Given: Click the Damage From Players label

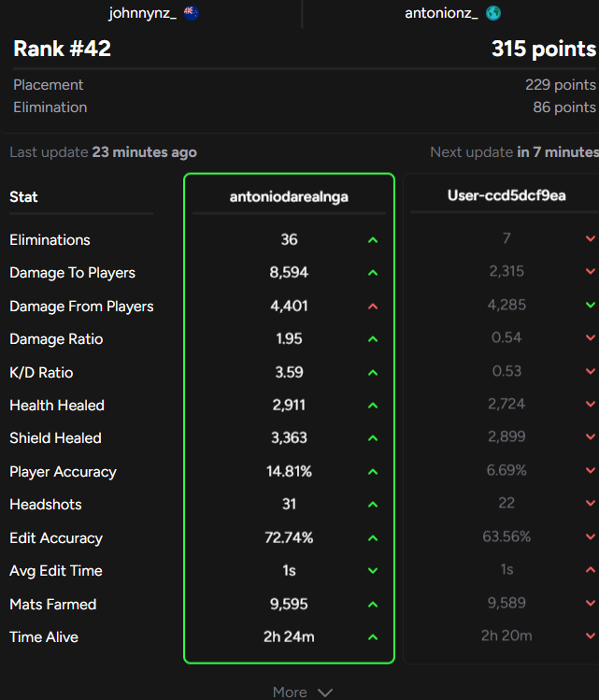Looking at the screenshot, I should pos(81,307).
